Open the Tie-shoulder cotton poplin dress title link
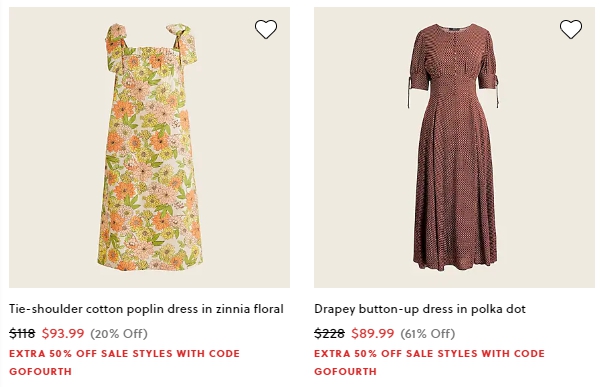 click(146, 309)
